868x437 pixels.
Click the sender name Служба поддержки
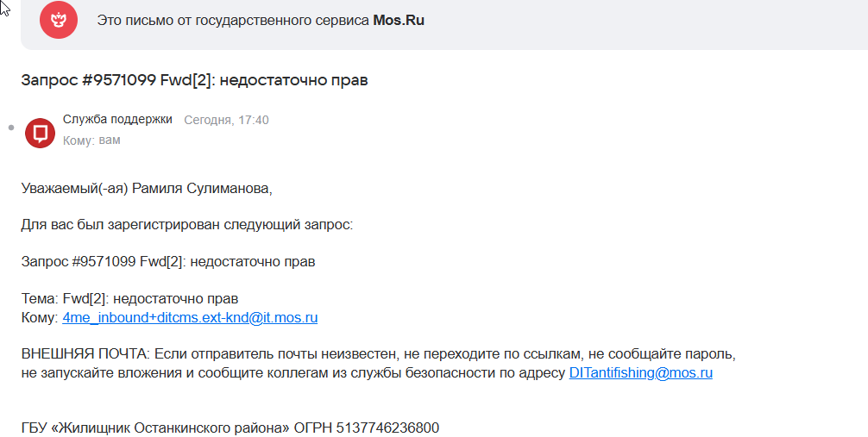click(117, 120)
